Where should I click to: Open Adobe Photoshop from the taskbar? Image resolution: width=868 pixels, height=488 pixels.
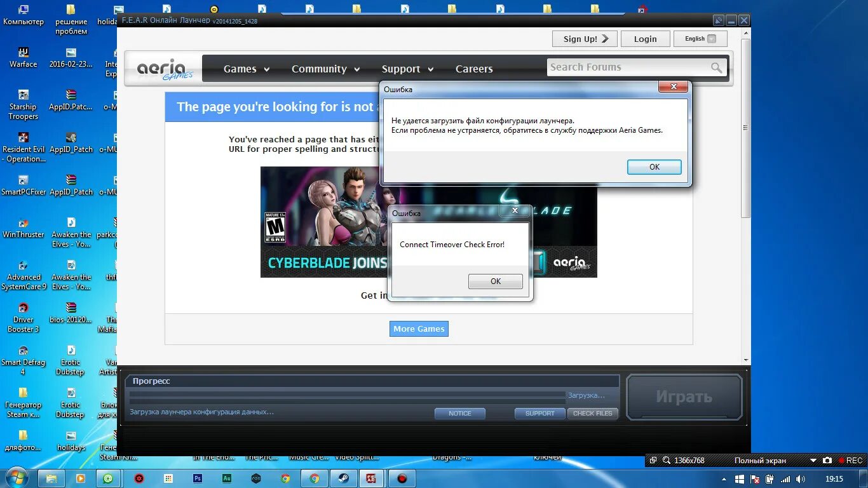coord(198,478)
